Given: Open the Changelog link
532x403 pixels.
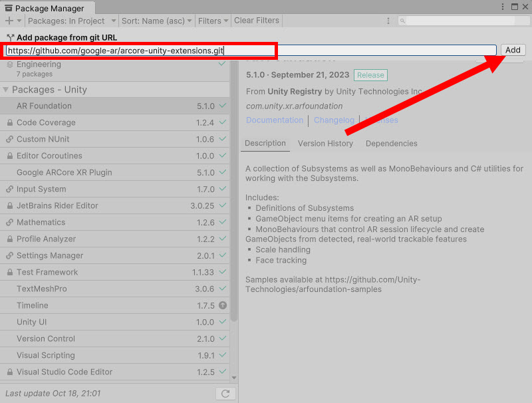Looking at the screenshot, I should (334, 120).
